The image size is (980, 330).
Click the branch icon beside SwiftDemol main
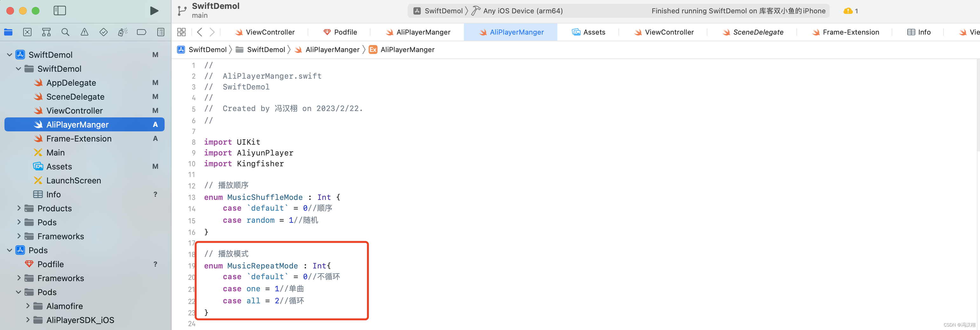[182, 11]
